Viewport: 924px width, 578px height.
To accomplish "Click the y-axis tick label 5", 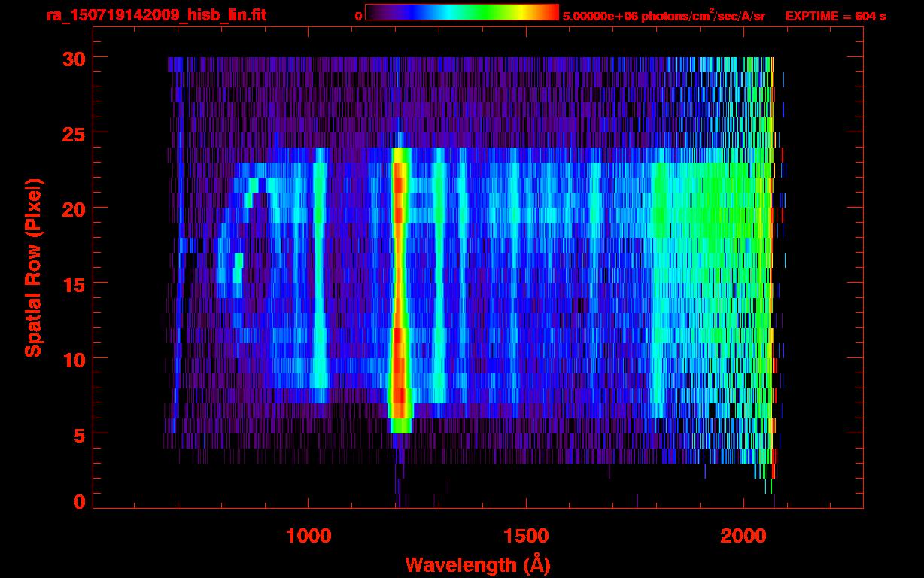I will click(80, 434).
